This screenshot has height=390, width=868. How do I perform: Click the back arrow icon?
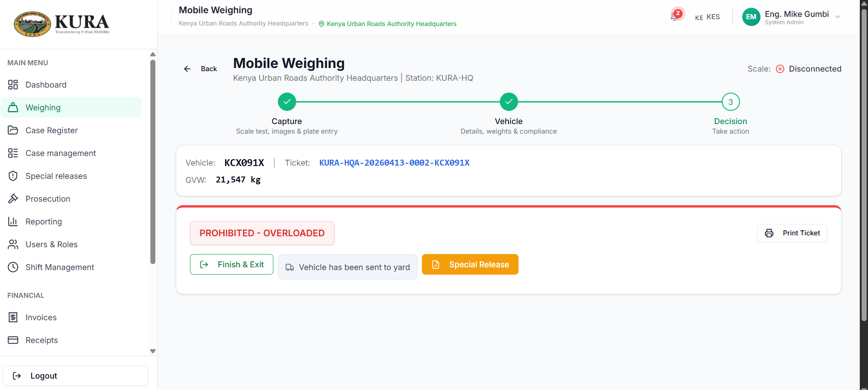pyautogui.click(x=187, y=69)
